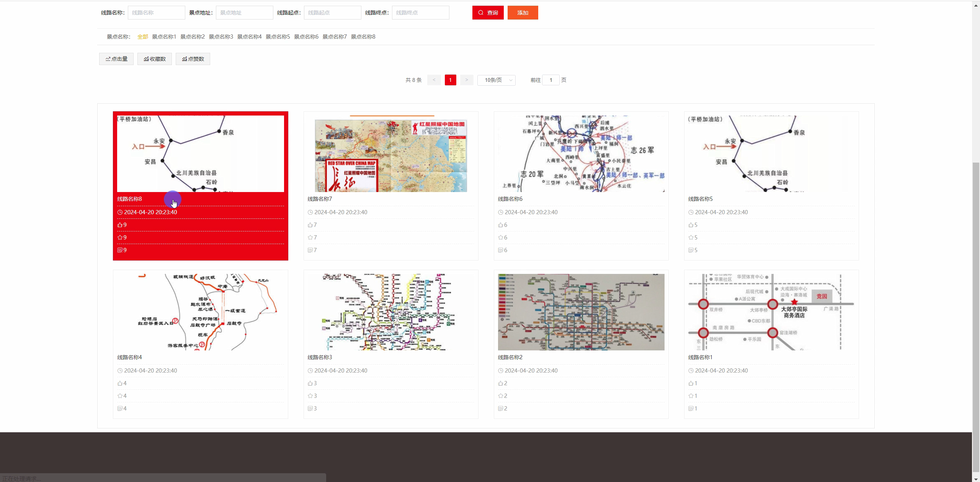The width and height of the screenshot is (980, 482).
Task: Click the thumbs-up icon on 线路名称8 card
Action: [120, 225]
